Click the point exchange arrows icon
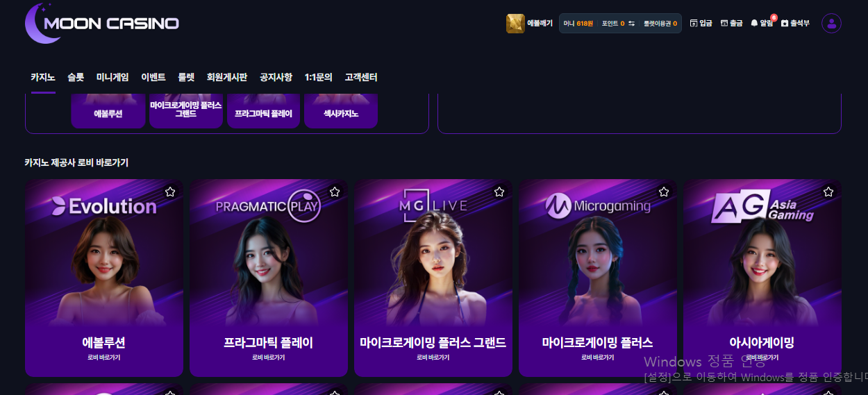Viewport: 868px width, 395px height. pos(631,24)
